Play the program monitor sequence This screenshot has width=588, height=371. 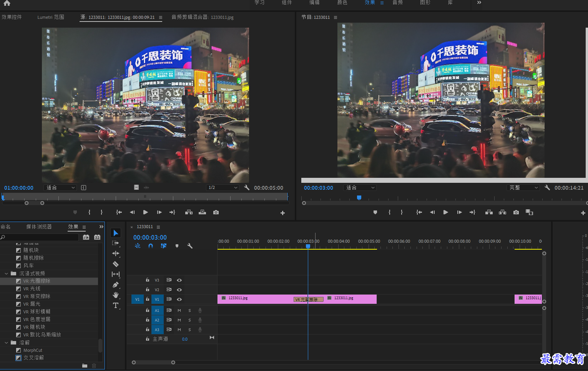click(x=445, y=212)
